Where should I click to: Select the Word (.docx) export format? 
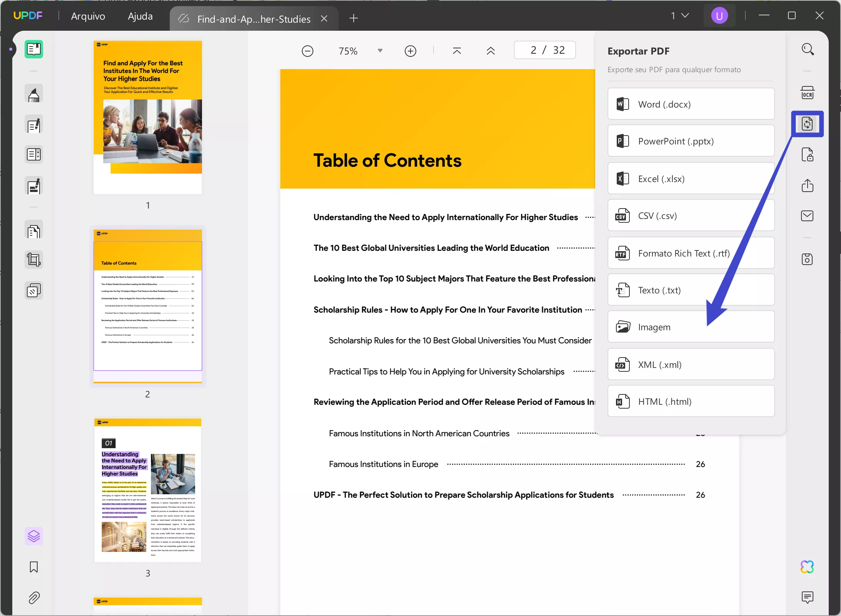point(691,104)
